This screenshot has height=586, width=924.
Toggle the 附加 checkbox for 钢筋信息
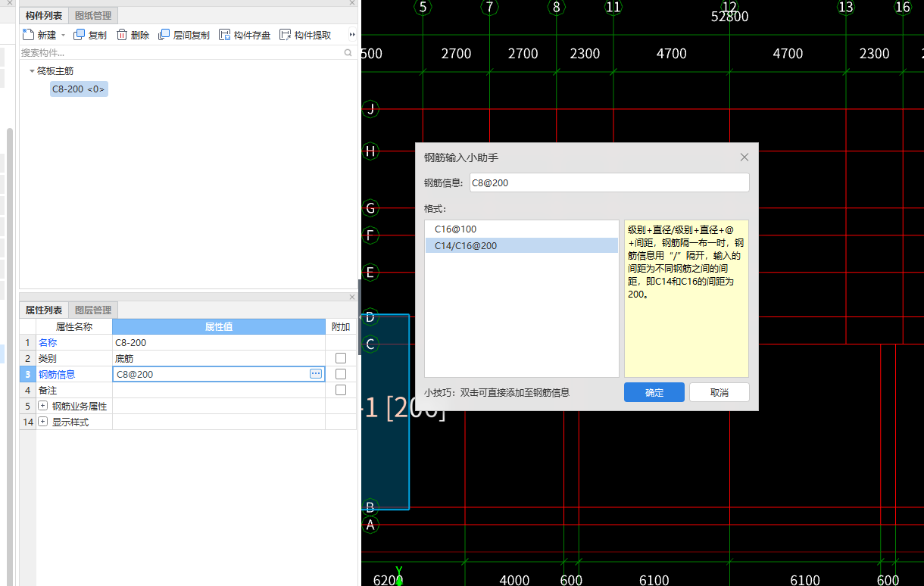coord(341,374)
